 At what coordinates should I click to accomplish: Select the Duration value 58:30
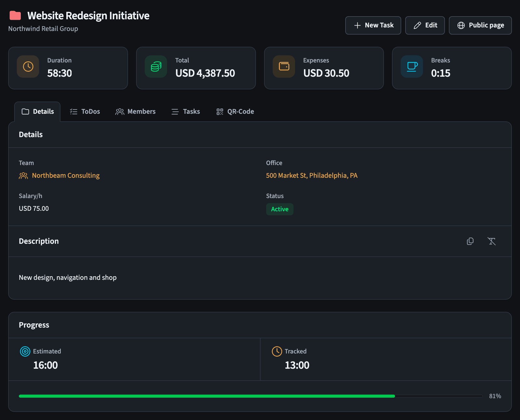[x=59, y=73]
